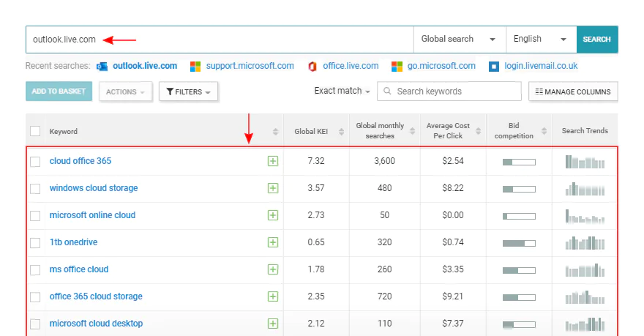Toggle the select-all checkbox in table header
The height and width of the screenshot is (336, 644).
click(x=35, y=131)
